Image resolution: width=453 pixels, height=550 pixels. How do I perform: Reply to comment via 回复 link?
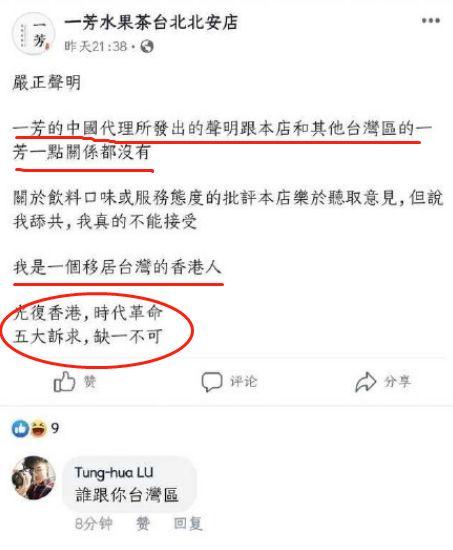point(188,524)
